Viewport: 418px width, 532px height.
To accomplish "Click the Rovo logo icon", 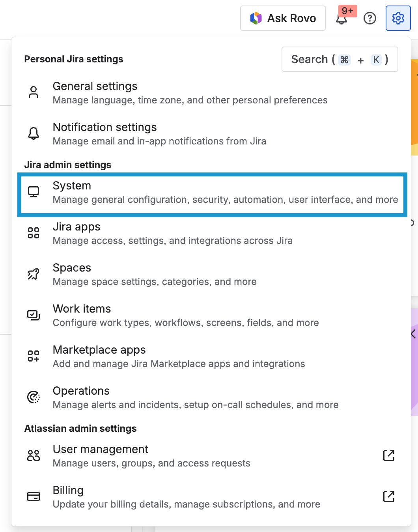I will coord(256,18).
